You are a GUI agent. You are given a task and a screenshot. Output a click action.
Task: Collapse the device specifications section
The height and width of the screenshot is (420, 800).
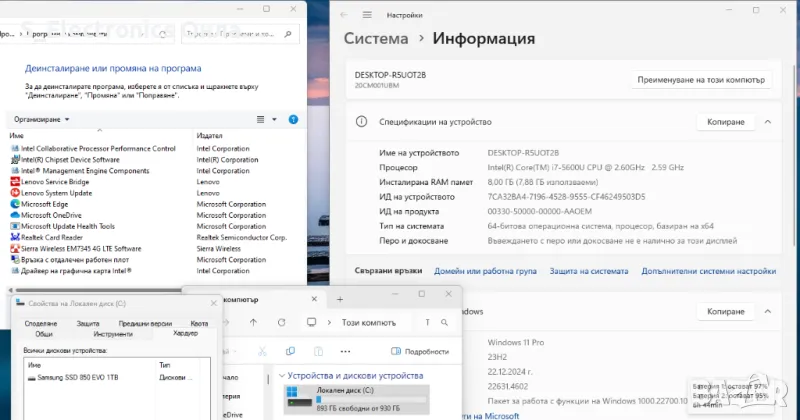pyautogui.click(x=768, y=122)
